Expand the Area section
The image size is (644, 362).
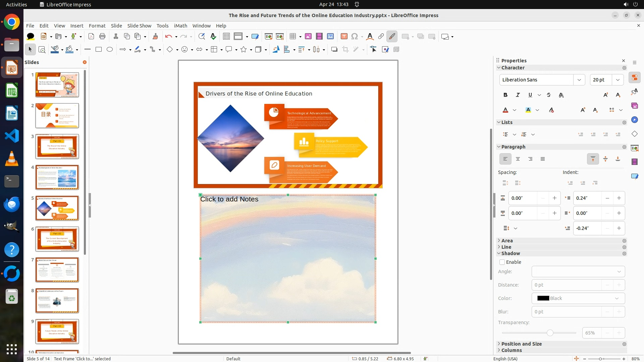507,241
